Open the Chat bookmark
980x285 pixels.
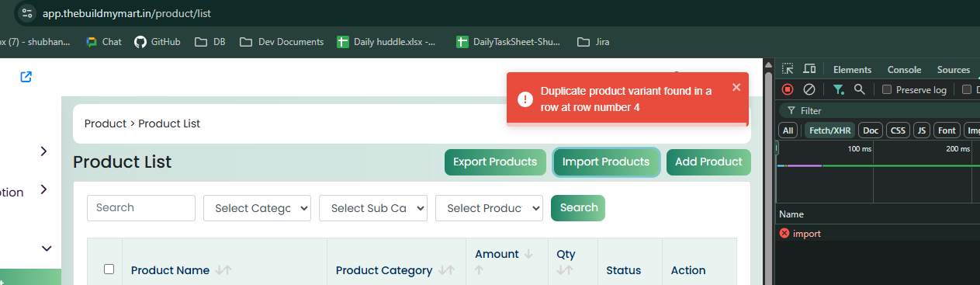[104, 42]
